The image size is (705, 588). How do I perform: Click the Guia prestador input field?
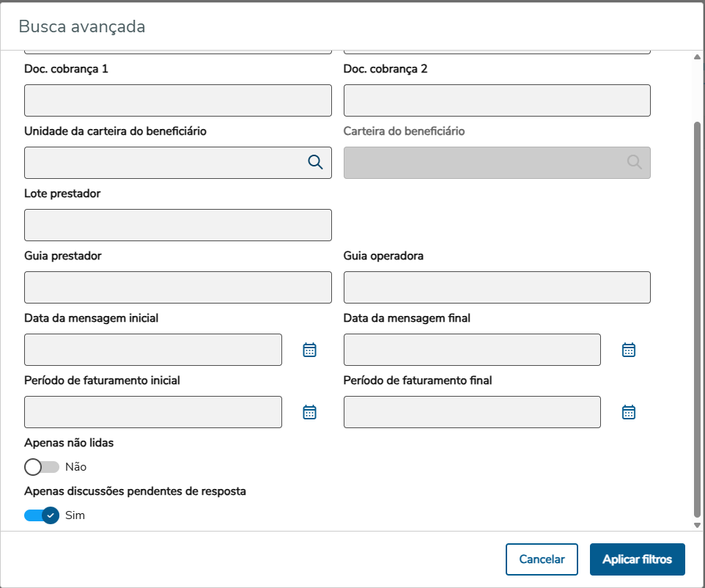(177, 287)
